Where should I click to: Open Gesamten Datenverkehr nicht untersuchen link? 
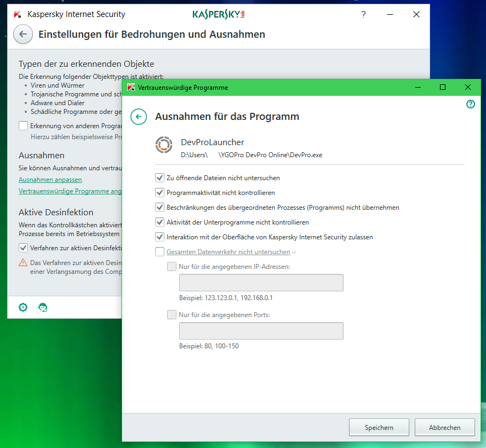[x=228, y=252]
